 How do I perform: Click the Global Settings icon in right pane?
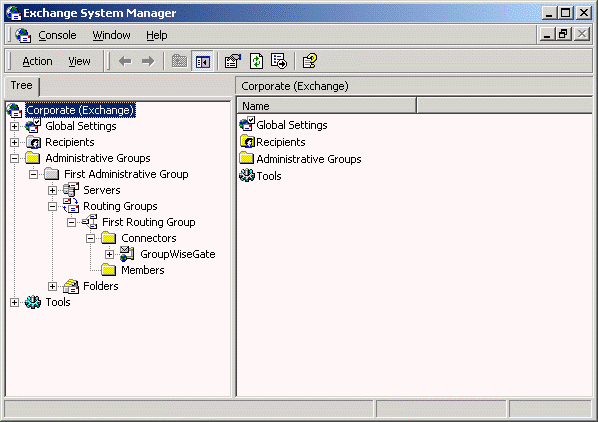(247, 124)
